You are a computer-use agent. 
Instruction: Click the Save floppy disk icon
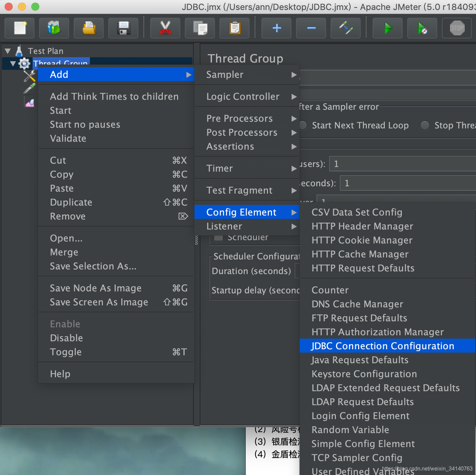(x=123, y=28)
